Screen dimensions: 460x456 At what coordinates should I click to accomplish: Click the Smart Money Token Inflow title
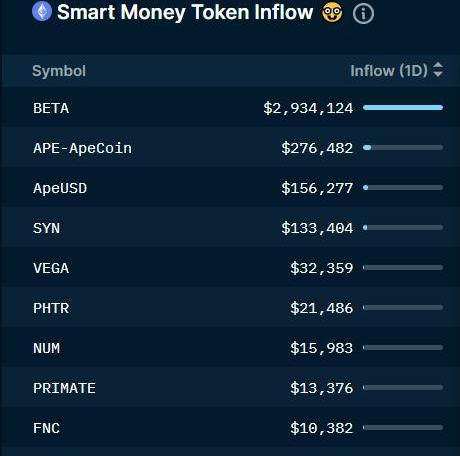[x=185, y=12]
